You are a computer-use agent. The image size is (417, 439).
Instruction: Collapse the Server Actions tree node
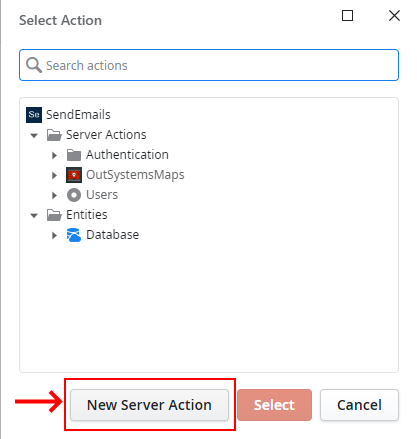pos(34,135)
